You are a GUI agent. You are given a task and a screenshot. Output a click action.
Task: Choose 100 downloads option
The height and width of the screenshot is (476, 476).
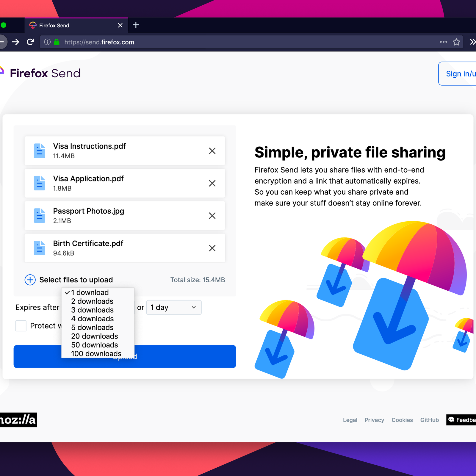pos(98,353)
